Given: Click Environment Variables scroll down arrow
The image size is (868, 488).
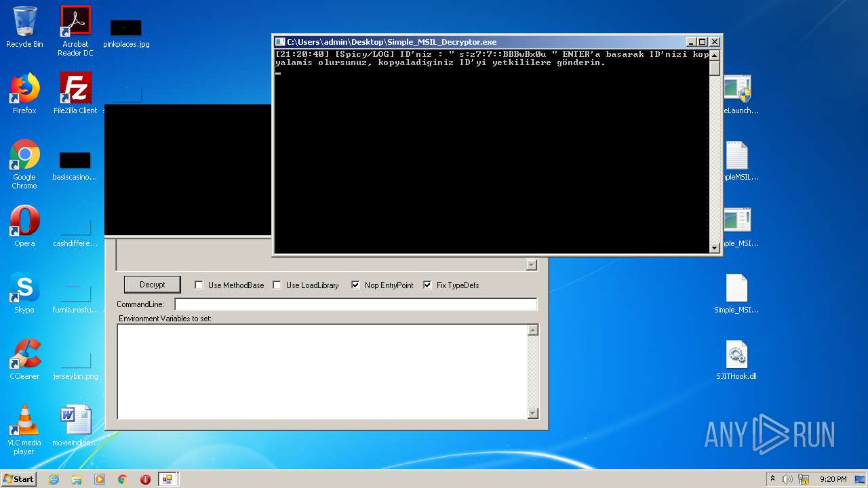Looking at the screenshot, I should [x=533, y=413].
